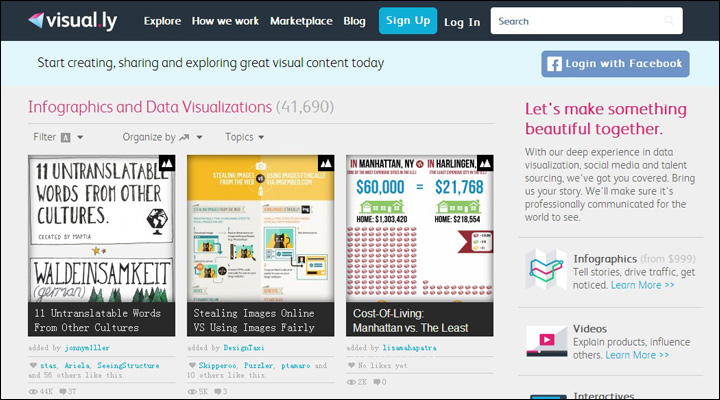
Task: Click image badge on Cost-Of-Living card
Action: coord(485,163)
